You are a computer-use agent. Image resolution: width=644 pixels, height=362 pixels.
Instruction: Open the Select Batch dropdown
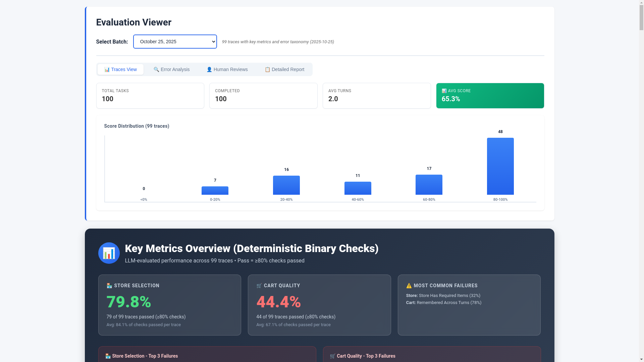click(175, 42)
